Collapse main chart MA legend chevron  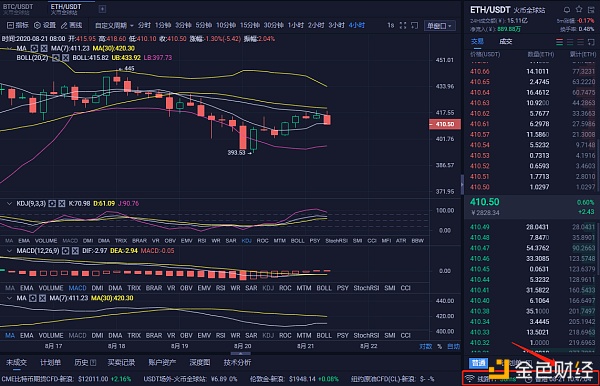9,48
